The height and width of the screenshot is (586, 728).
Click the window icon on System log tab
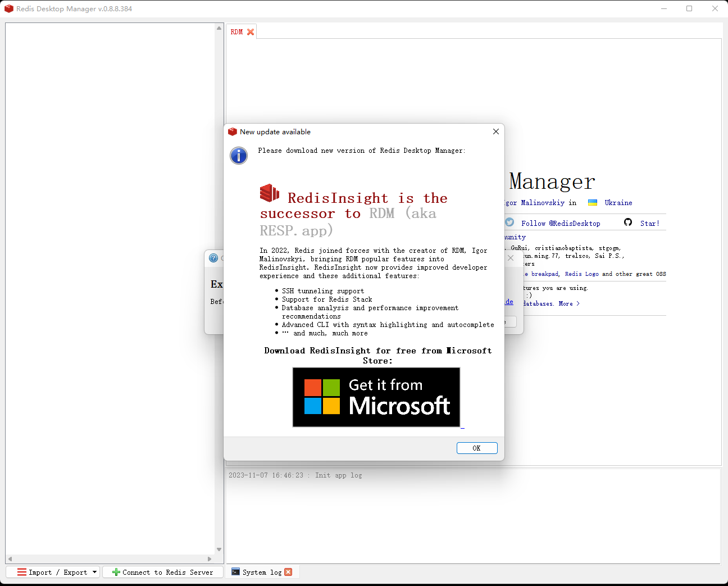[x=235, y=572]
